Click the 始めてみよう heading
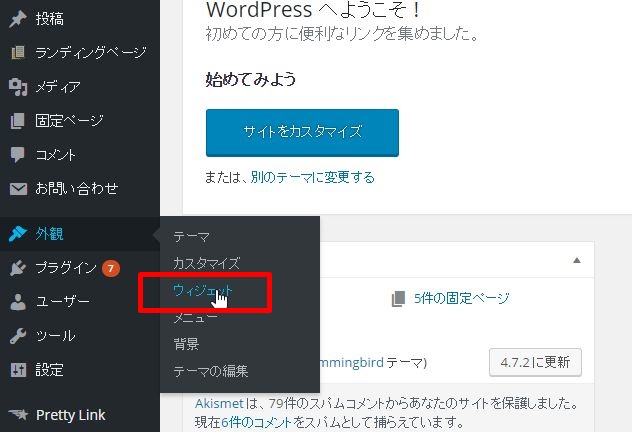The image size is (632, 432). [251, 79]
